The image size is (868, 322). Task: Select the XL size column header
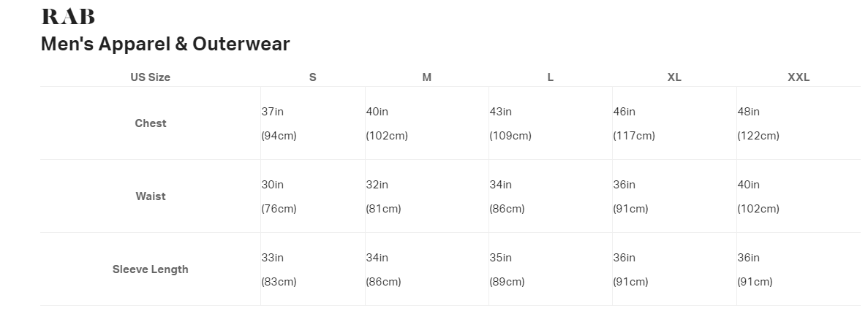tap(674, 77)
